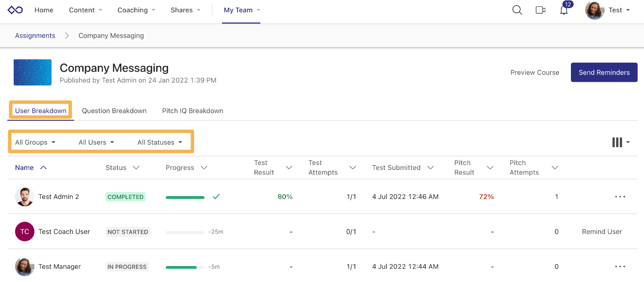Click the Send Reminders button
The height and width of the screenshot is (282, 644).
coord(604,72)
